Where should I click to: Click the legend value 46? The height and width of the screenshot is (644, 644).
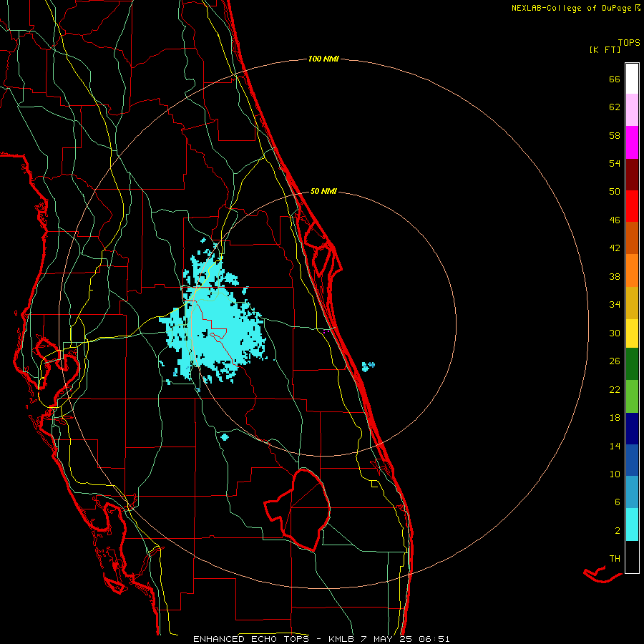tap(615, 220)
